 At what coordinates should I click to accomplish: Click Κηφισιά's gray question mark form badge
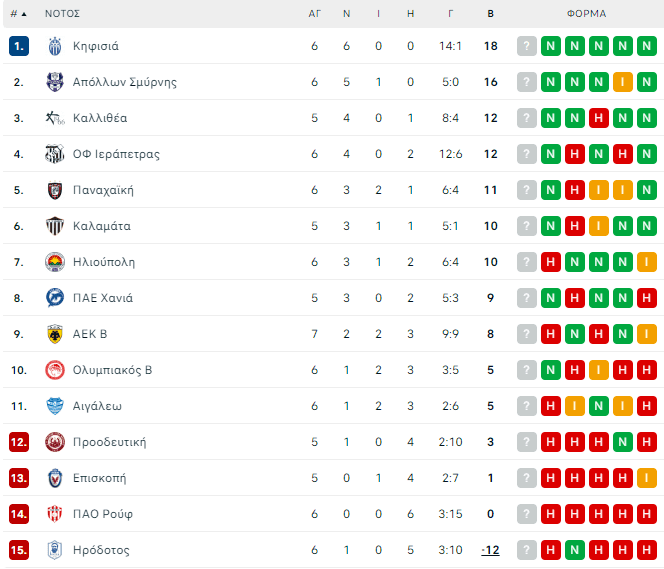tap(527, 46)
